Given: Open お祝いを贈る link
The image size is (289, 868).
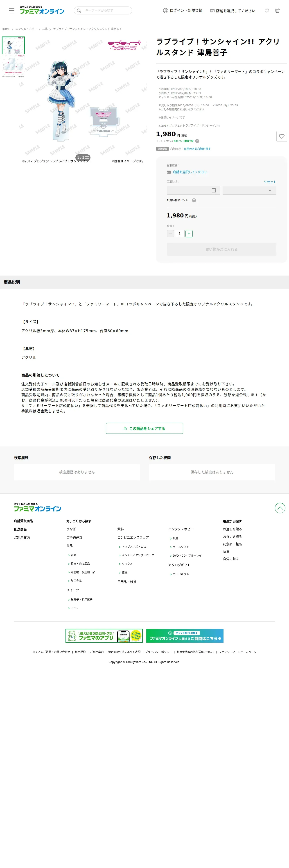Looking at the screenshot, I should point(232,537).
